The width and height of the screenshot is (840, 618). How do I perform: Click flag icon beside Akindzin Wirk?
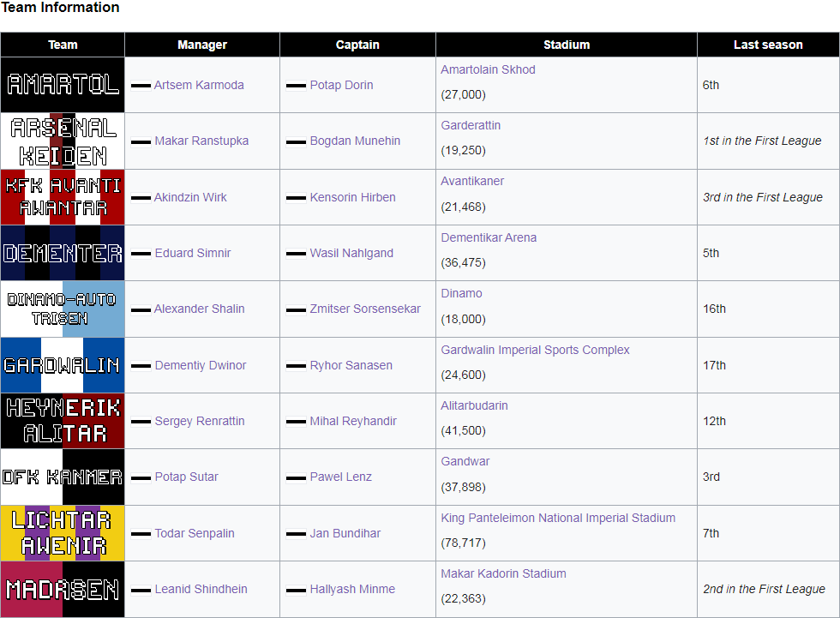coord(141,198)
